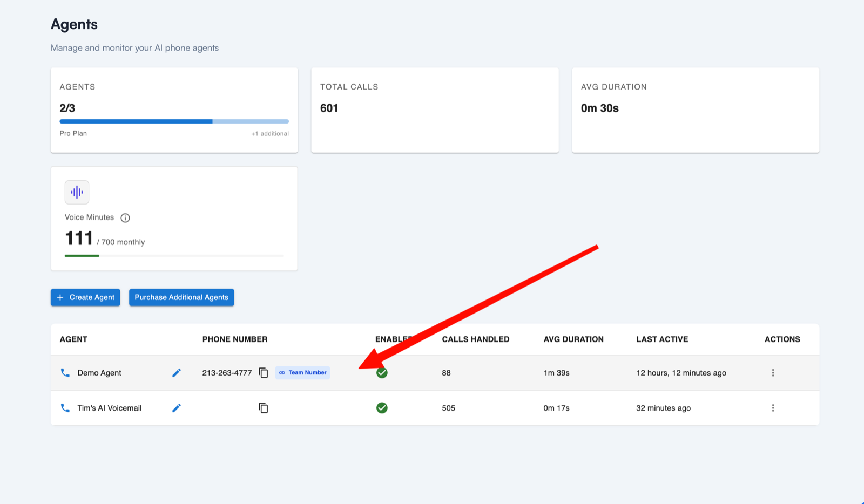Image resolution: width=864 pixels, height=504 pixels.
Task: Open Tim's AI Voicemail actions menu
Action: [x=773, y=408]
